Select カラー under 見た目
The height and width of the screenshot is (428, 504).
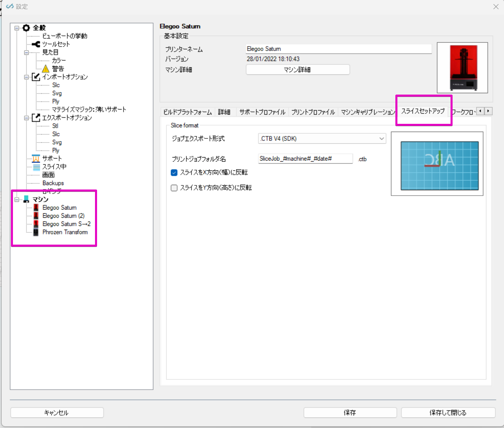click(59, 61)
